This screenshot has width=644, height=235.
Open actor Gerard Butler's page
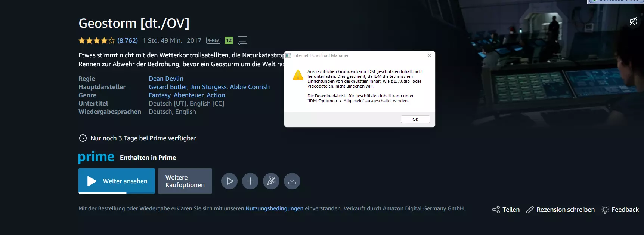[168, 87]
